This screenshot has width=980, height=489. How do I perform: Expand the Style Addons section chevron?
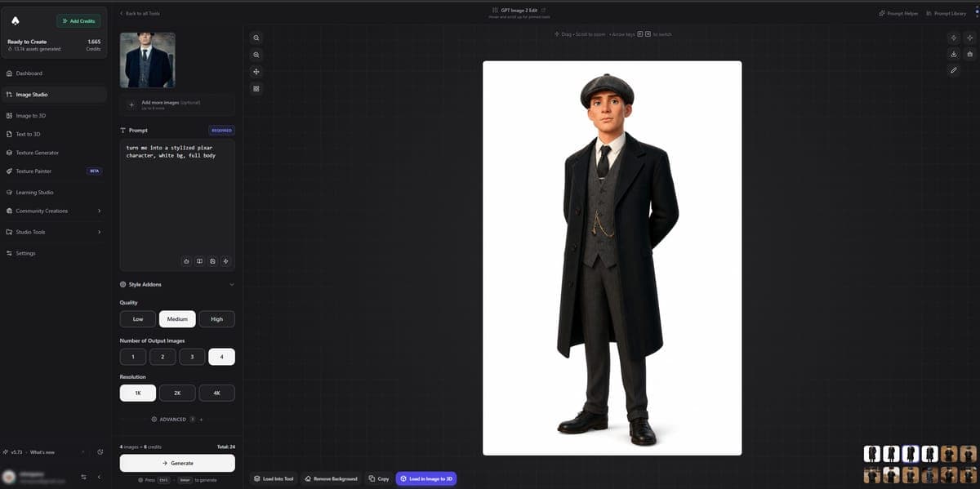231,285
